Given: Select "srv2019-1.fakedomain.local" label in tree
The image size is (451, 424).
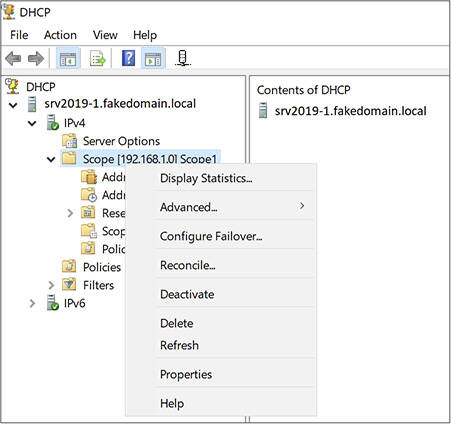Looking at the screenshot, I should [120, 104].
